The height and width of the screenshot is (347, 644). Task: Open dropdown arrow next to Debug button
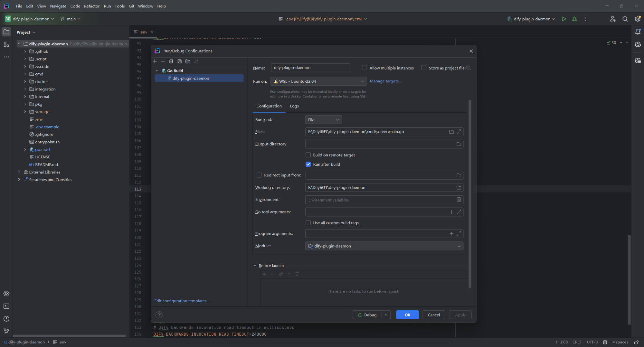pos(386,315)
